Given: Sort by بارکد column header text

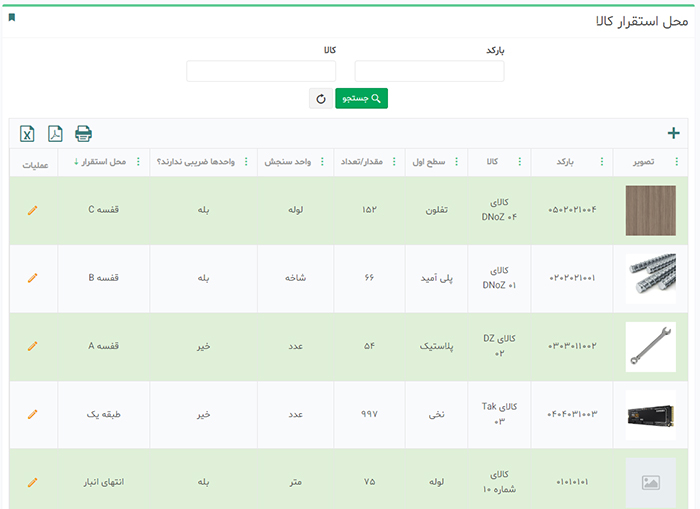Looking at the screenshot, I should click(565, 162).
